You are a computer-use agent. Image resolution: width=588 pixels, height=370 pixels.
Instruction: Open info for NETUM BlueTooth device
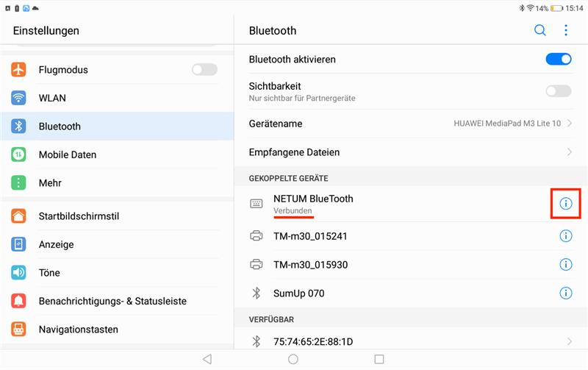(x=565, y=203)
